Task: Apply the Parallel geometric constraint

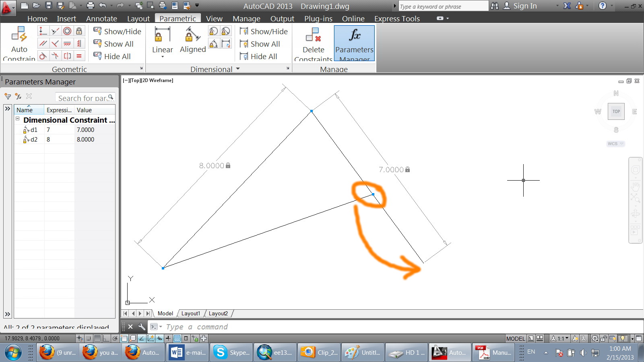Action: pos(42,43)
